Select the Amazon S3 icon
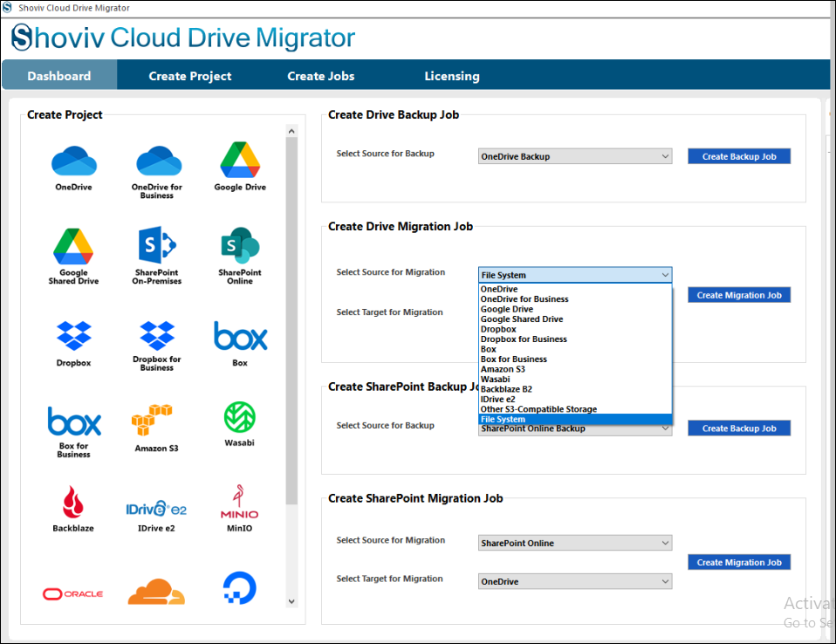 click(152, 421)
